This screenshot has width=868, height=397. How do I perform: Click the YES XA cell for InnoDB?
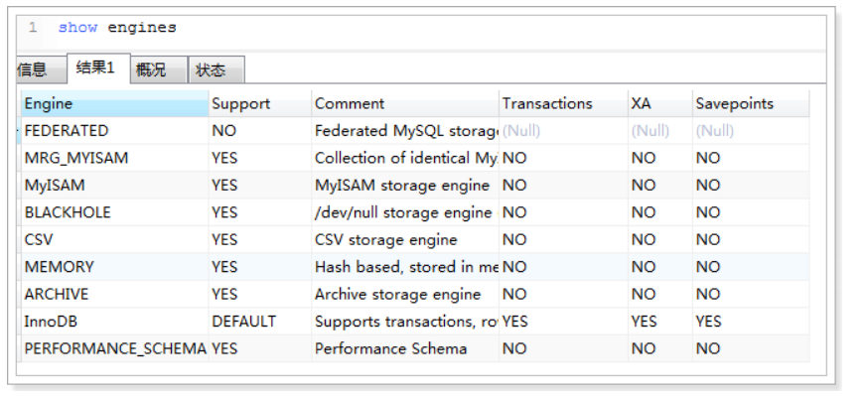click(x=660, y=322)
